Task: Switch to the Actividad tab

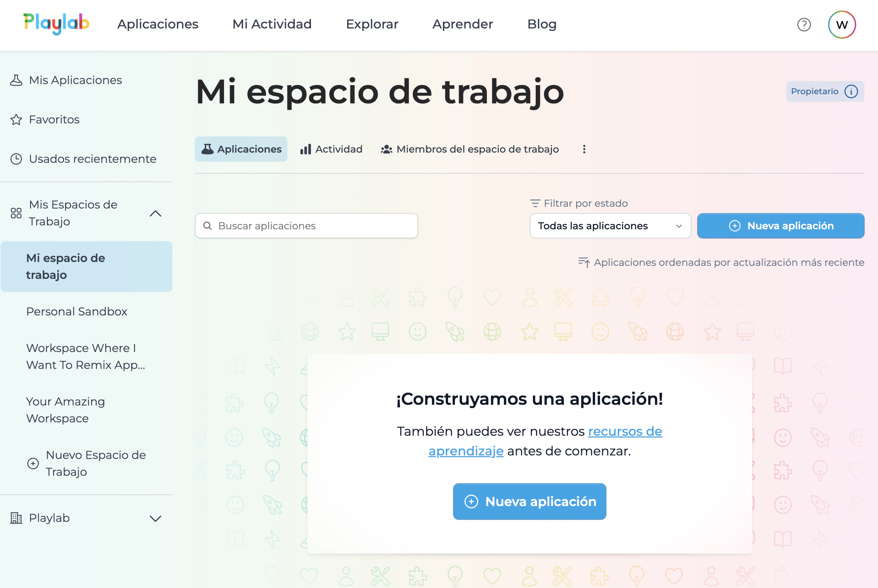Action: pos(332,149)
